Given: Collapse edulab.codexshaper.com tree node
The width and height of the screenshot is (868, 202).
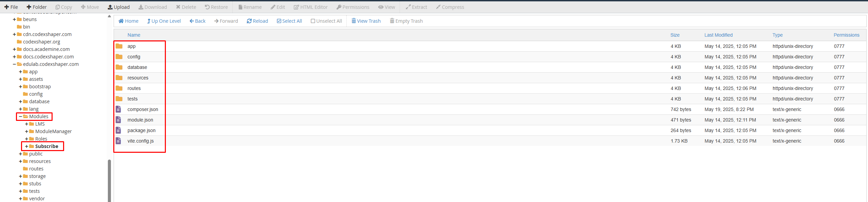Looking at the screenshot, I should coord(14,64).
